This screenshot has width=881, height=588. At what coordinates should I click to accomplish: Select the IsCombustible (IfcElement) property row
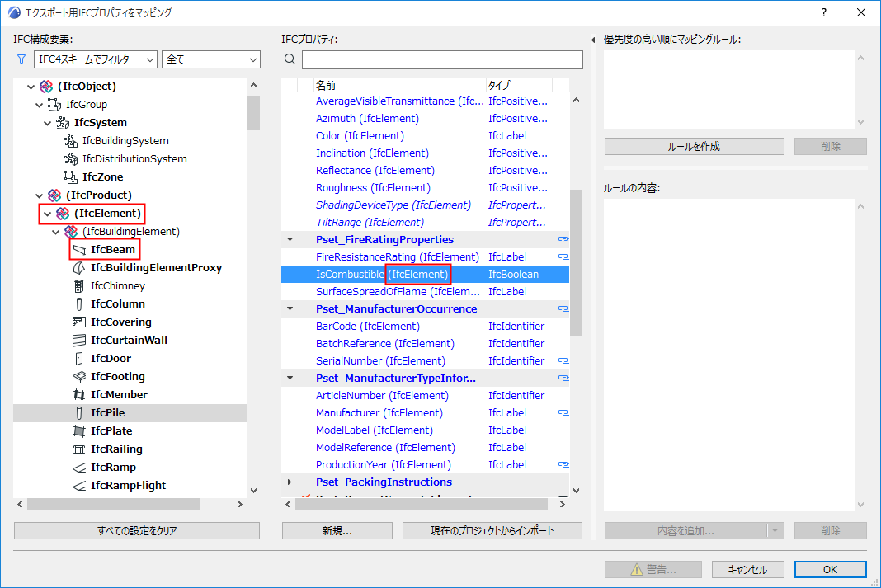[425, 274]
